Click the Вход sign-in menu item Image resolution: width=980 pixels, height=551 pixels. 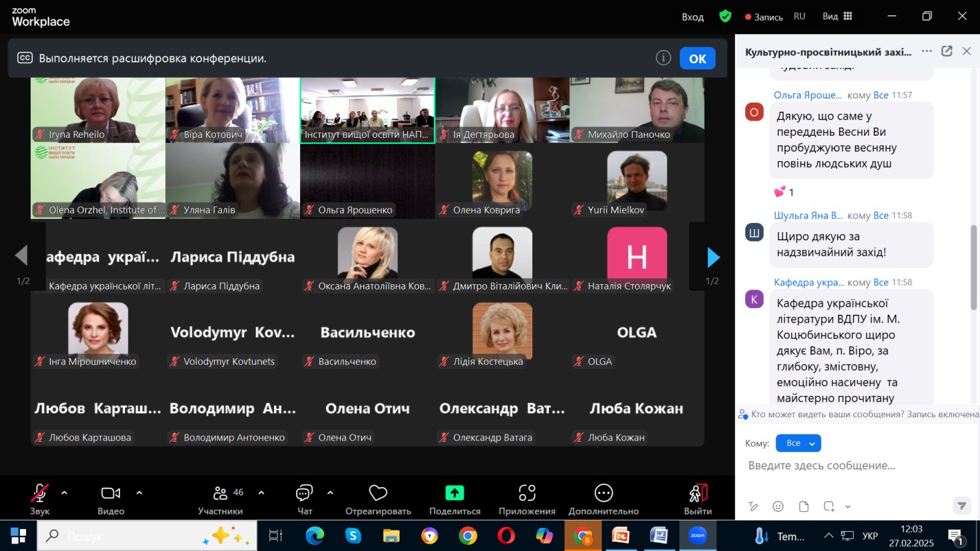pos(693,17)
